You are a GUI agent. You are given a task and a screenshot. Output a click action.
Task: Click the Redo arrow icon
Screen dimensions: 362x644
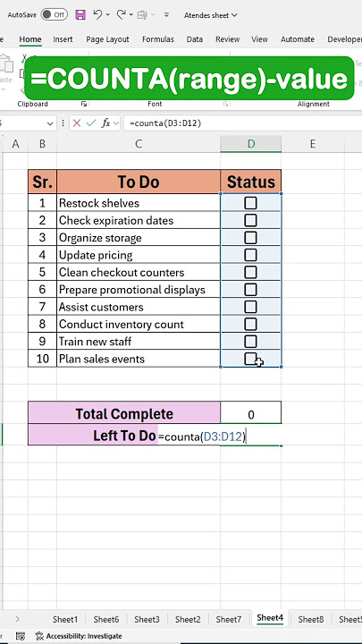pyautogui.click(x=121, y=15)
